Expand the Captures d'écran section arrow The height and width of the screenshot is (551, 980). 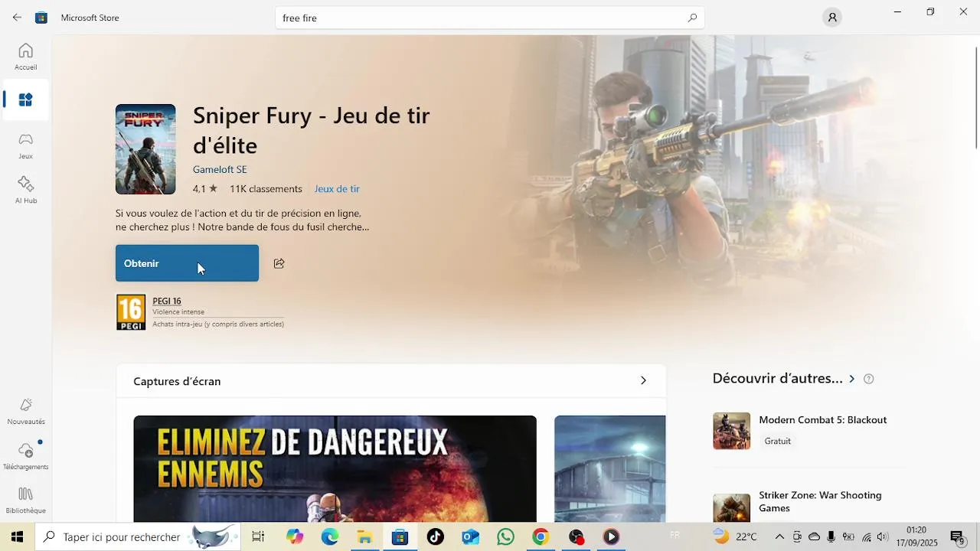pos(643,380)
